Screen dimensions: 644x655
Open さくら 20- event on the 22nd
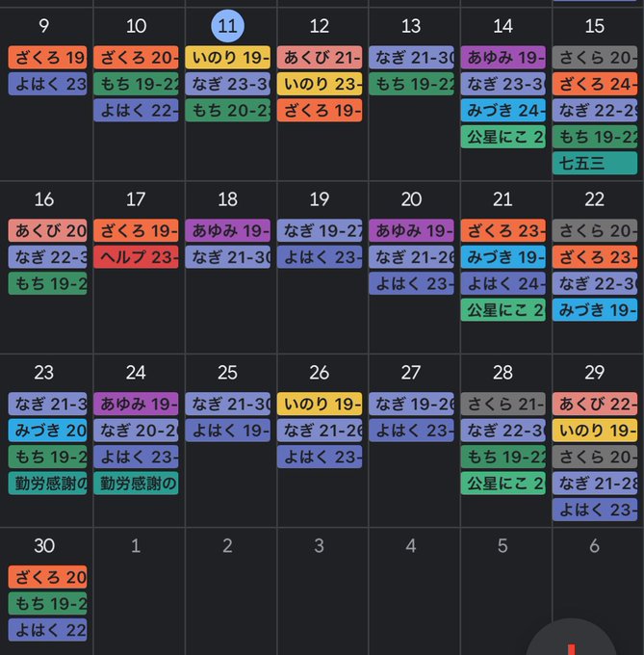[595, 230]
